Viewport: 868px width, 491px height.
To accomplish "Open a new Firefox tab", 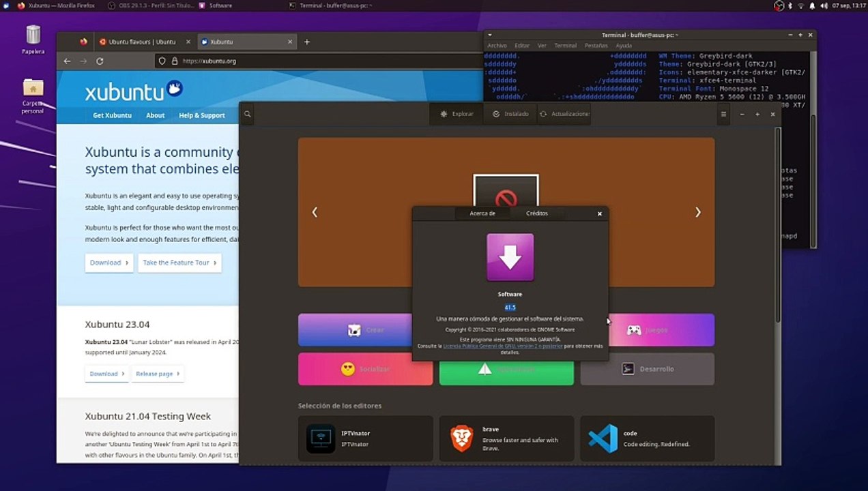I will click(307, 42).
